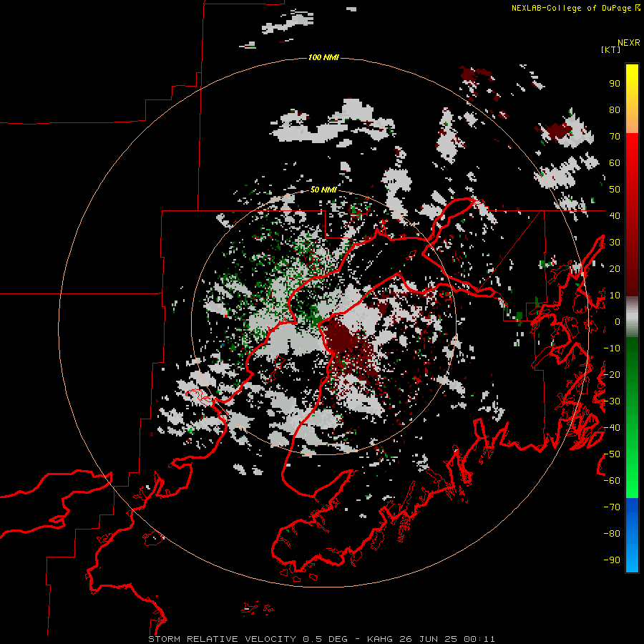Click the -20 scale value

click(612, 375)
